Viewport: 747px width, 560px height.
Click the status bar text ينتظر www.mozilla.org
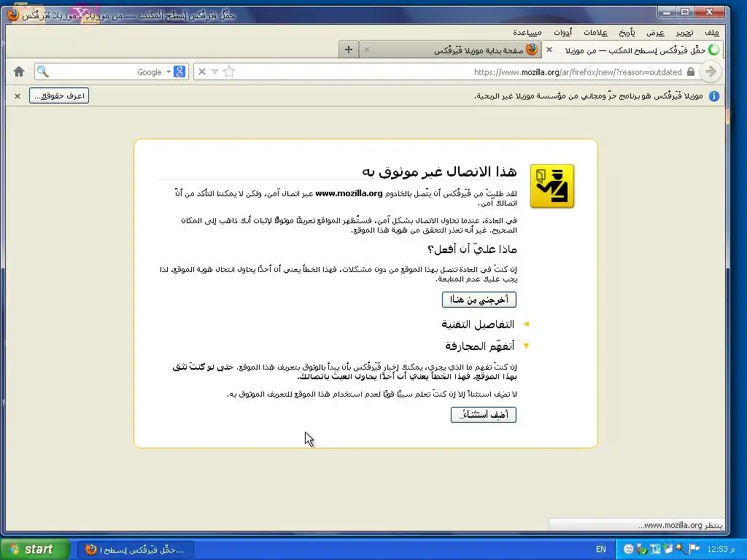[x=681, y=525]
